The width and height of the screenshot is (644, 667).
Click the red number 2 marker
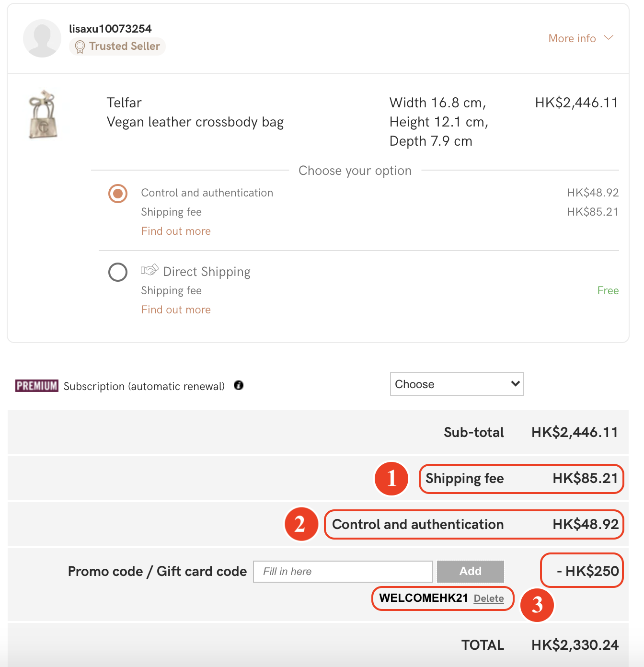tap(301, 524)
